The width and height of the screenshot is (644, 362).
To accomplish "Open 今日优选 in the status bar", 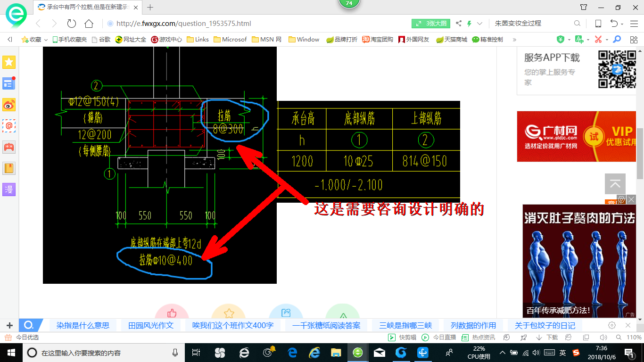I will [x=21, y=337].
